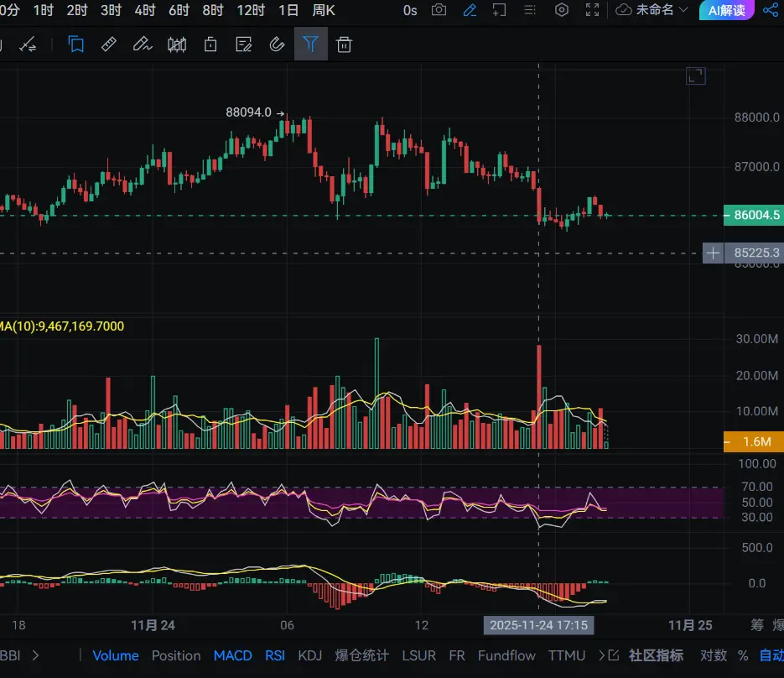Switch to % percentage scale
The image size is (784, 678).
click(743, 655)
